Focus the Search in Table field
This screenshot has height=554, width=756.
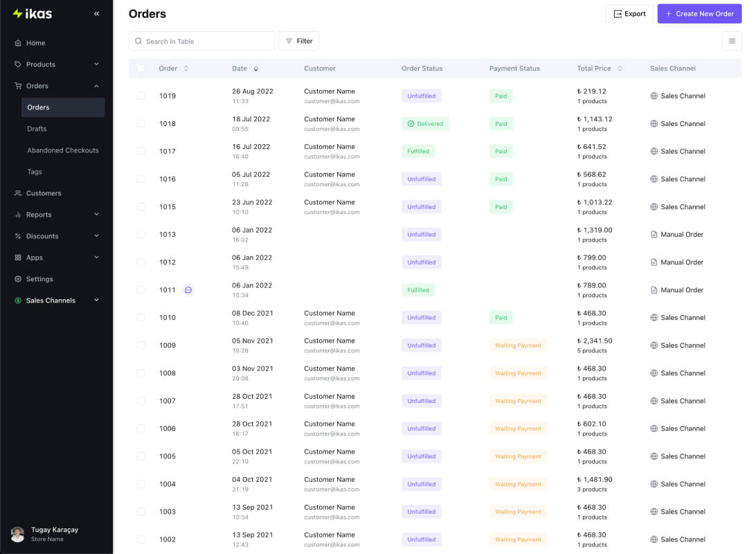[x=201, y=41]
